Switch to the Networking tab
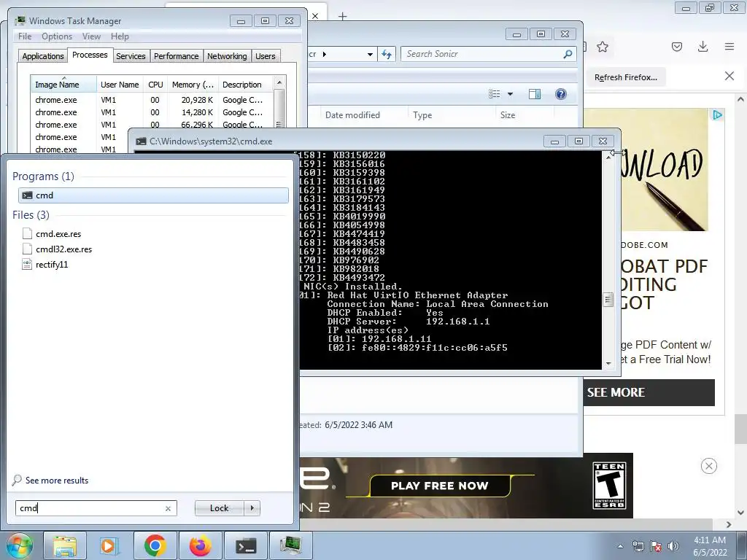Image resolution: width=747 pixels, height=560 pixels. tap(227, 56)
